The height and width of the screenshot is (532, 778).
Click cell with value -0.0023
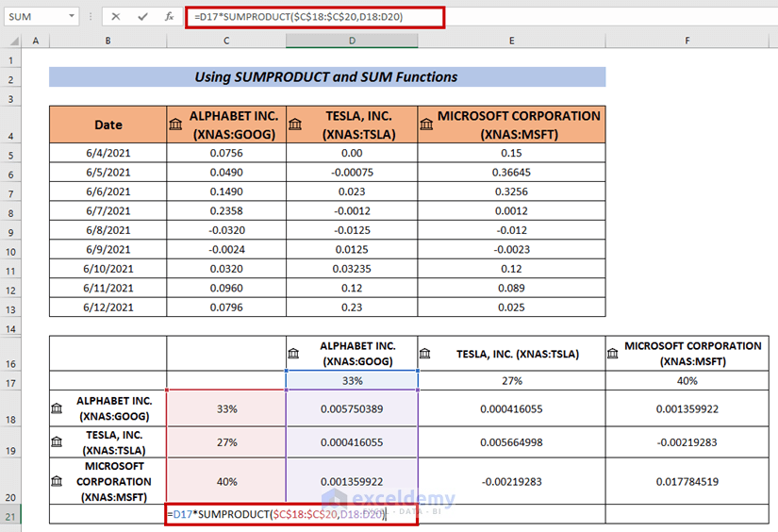point(511,249)
